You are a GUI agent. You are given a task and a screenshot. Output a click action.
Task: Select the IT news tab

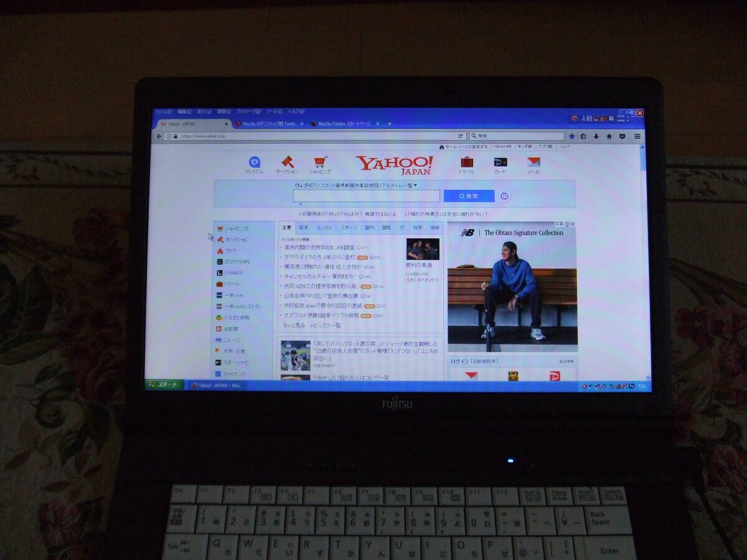(402, 228)
